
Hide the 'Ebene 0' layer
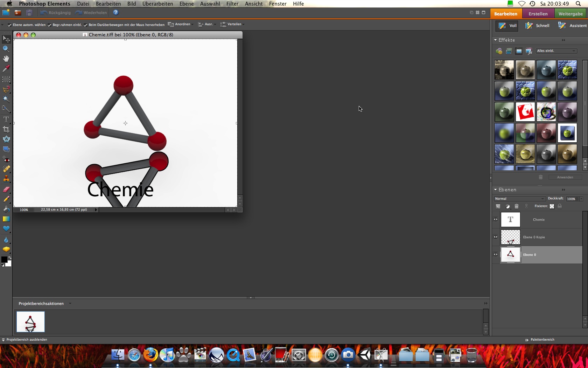point(496,255)
